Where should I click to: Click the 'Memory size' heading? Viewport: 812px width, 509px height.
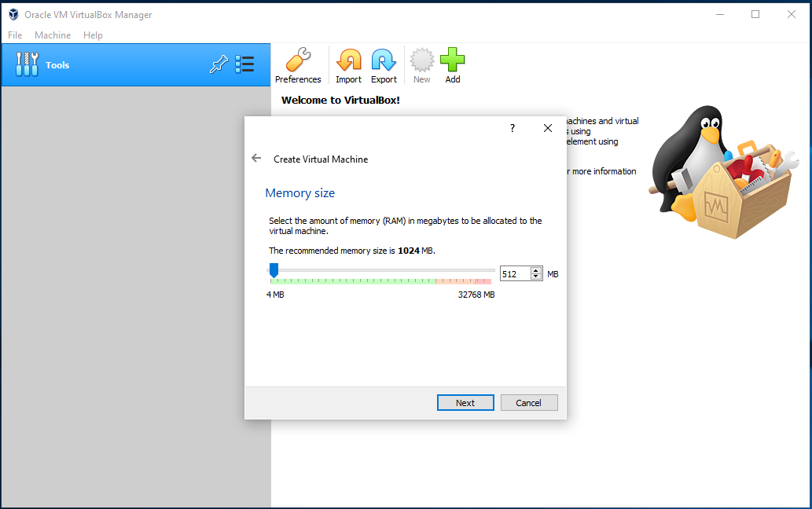pyautogui.click(x=299, y=193)
